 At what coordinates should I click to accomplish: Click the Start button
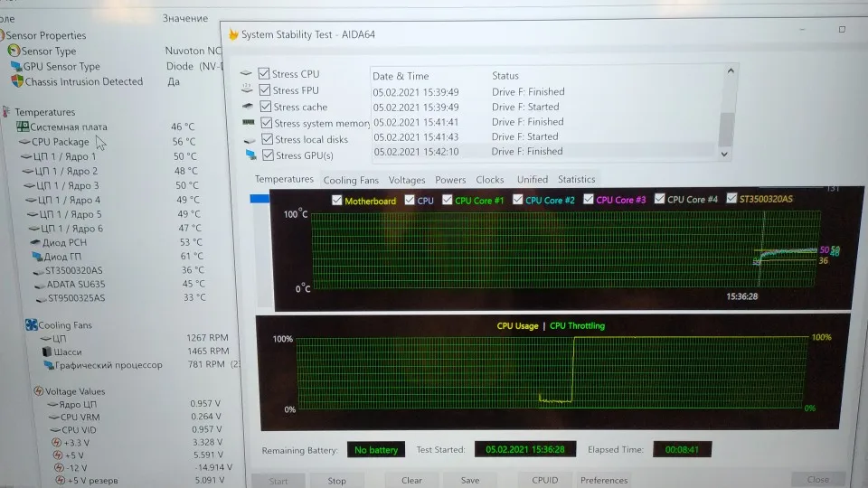[278, 482]
